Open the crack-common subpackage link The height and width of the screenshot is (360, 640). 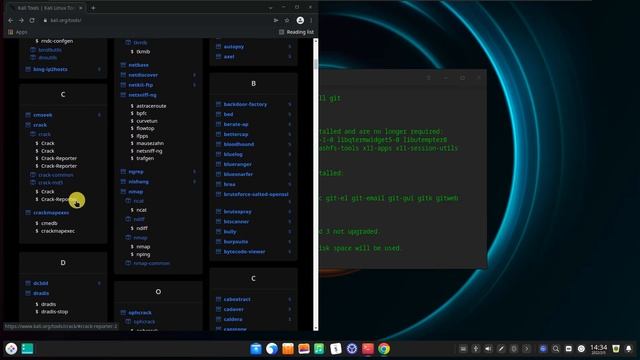click(x=56, y=175)
